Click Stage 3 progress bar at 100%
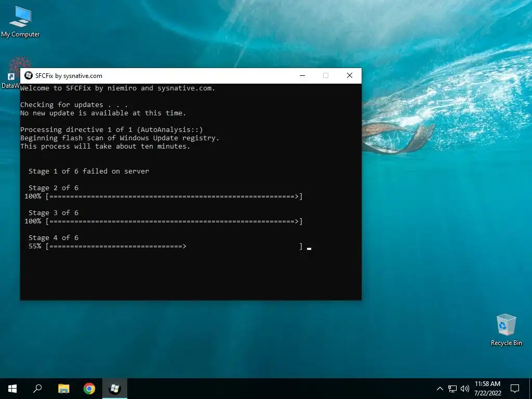The width and height of the screenshot is (532, 399). click(163, 221)
